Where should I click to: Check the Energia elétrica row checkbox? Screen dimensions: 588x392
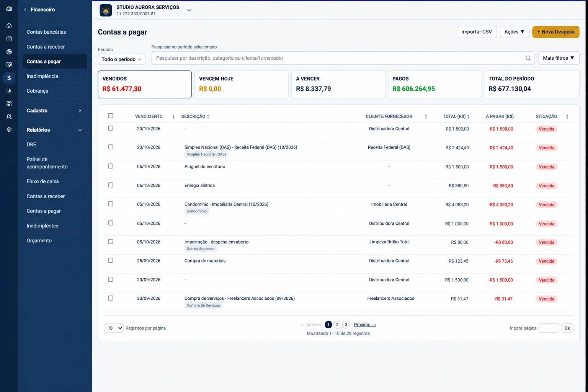(111, 185)
